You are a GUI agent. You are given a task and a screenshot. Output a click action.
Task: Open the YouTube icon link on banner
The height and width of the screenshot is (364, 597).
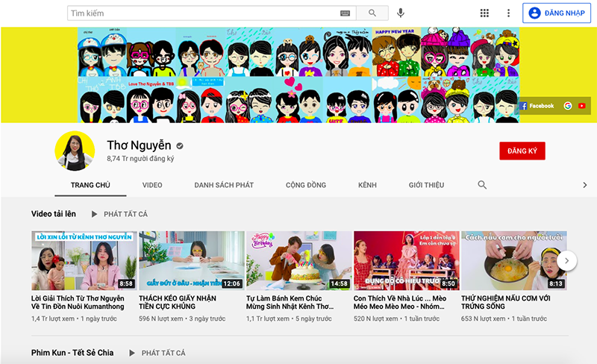coord(582,106)
